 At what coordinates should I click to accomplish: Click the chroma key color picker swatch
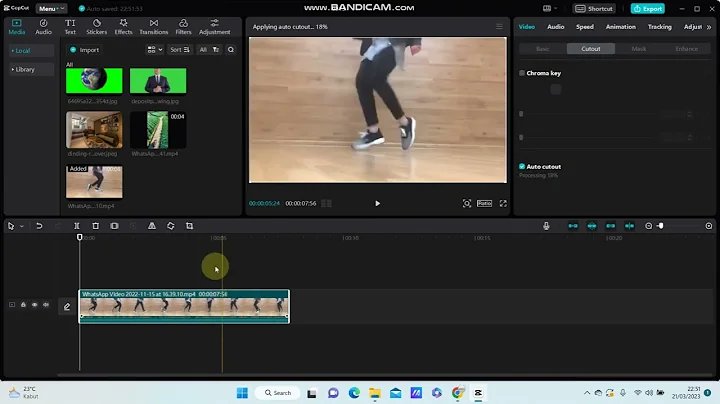click(x=556, y=89)
